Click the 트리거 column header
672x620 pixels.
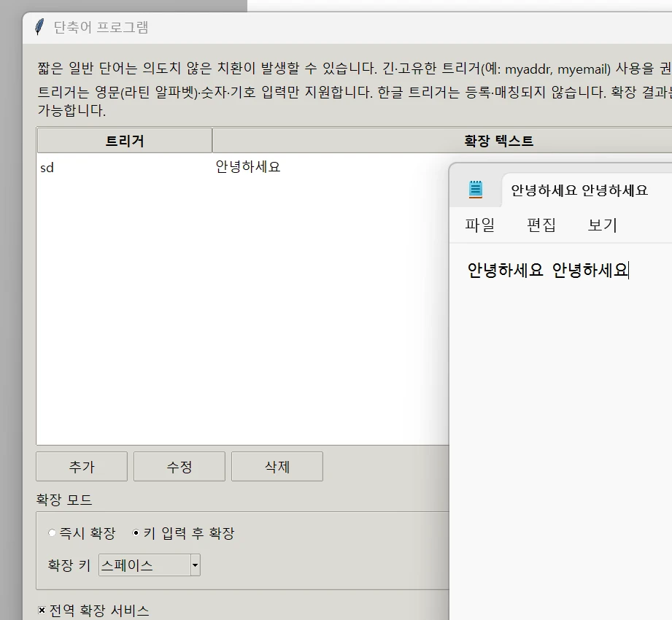(x=125, y=141)
